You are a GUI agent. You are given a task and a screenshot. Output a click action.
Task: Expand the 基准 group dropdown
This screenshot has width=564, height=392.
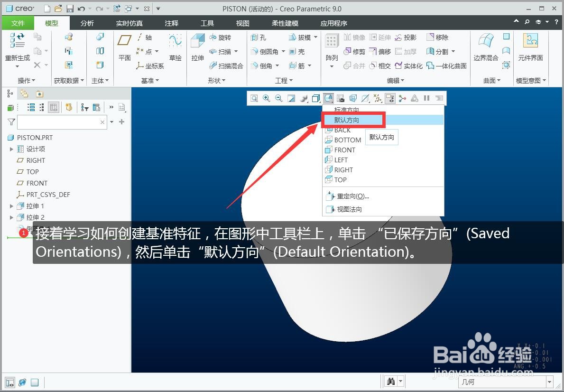(x=150, y=81)
